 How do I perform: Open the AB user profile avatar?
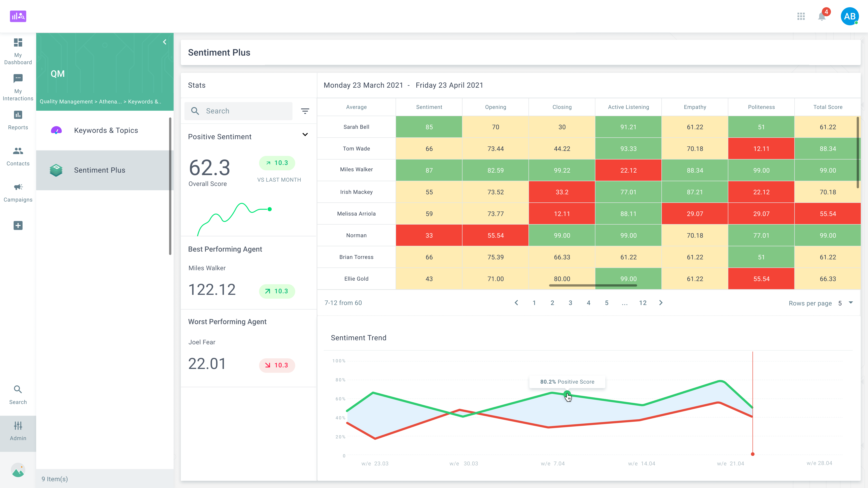(849, 16)
